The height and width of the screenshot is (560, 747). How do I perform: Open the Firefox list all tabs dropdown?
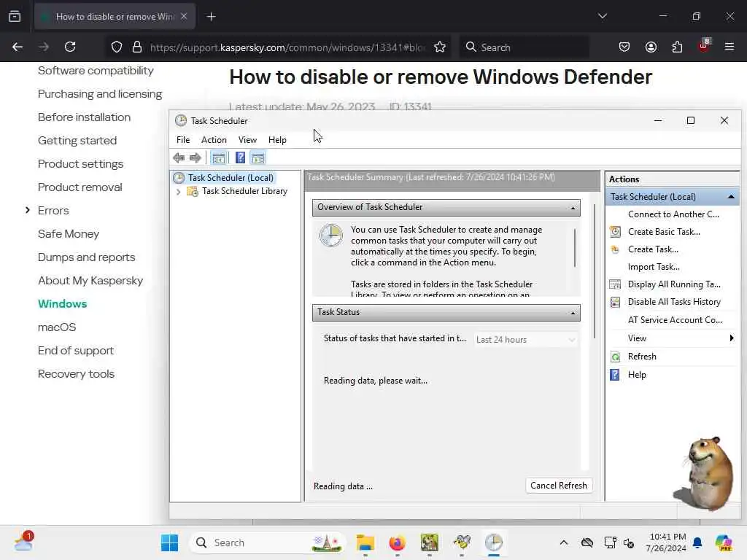click(602, 16)
